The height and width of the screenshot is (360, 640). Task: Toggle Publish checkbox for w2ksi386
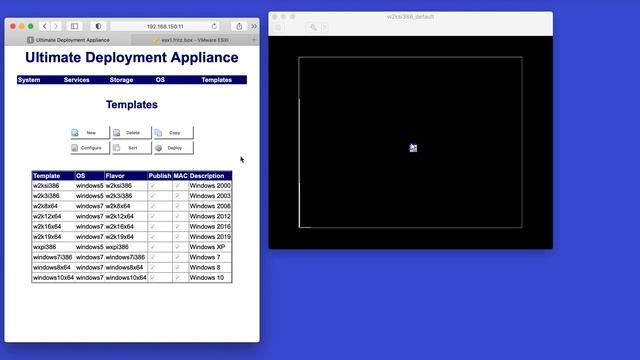point(153,185)
